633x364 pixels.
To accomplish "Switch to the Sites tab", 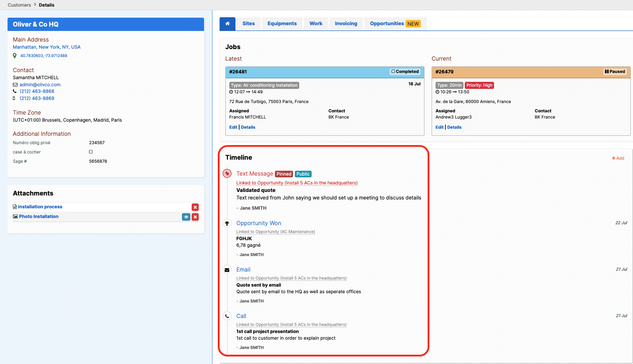I will click(249, 24).
